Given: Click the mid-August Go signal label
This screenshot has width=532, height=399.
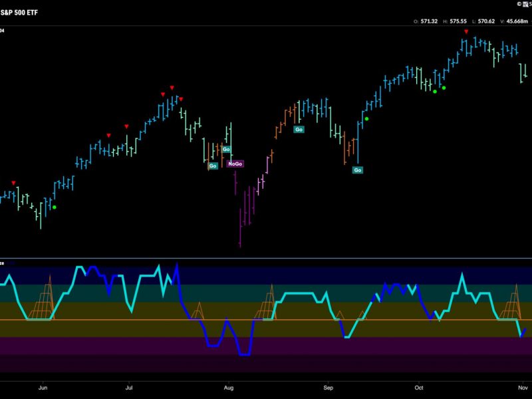Looking at the screenshot, I should [x=299, y=129].
